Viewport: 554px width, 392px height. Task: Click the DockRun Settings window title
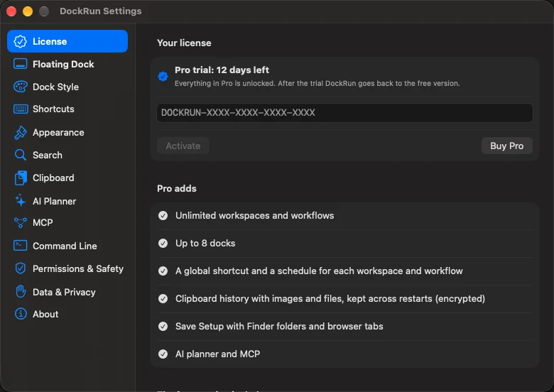click(101, 11)
